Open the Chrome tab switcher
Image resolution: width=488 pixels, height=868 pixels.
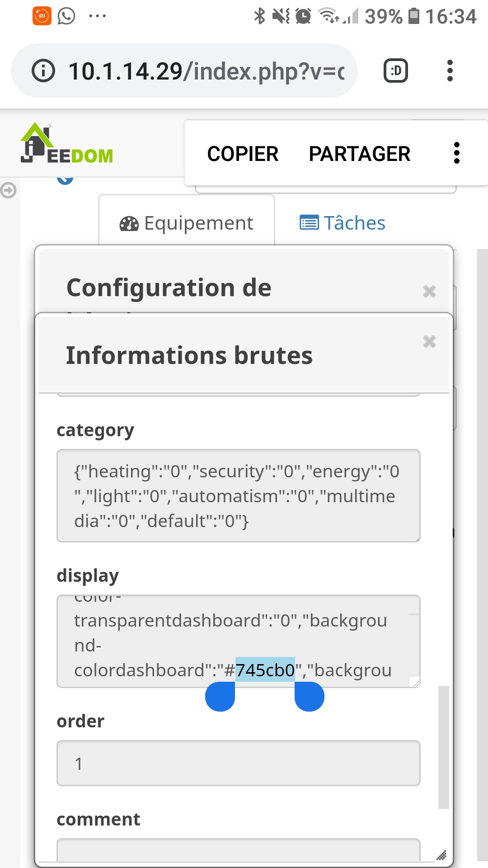(x=395, y=71)
